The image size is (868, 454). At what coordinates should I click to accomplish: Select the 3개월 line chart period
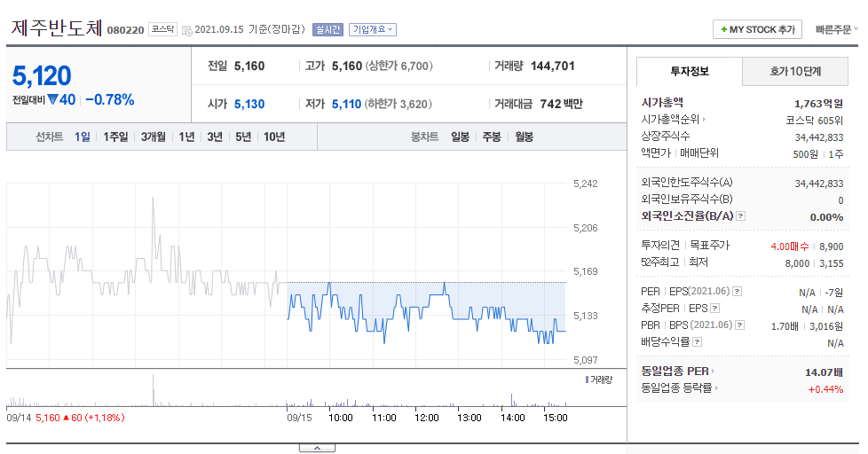[154, 137]
